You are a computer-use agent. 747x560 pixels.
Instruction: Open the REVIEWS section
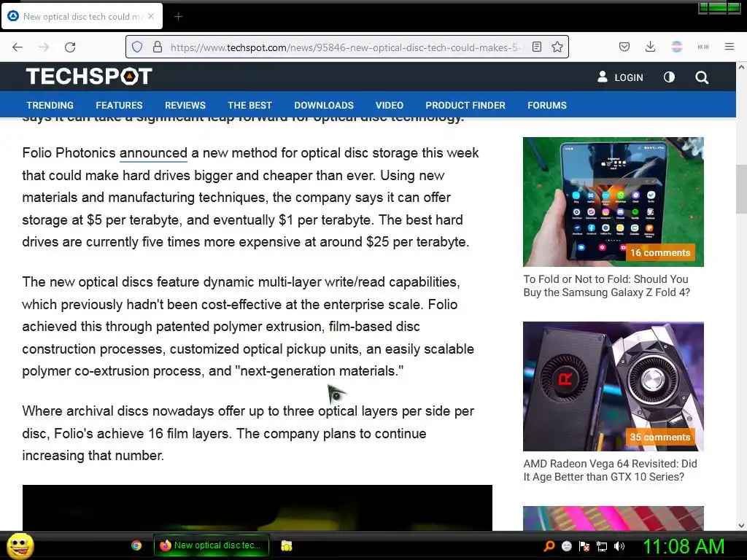coord(185,105)
